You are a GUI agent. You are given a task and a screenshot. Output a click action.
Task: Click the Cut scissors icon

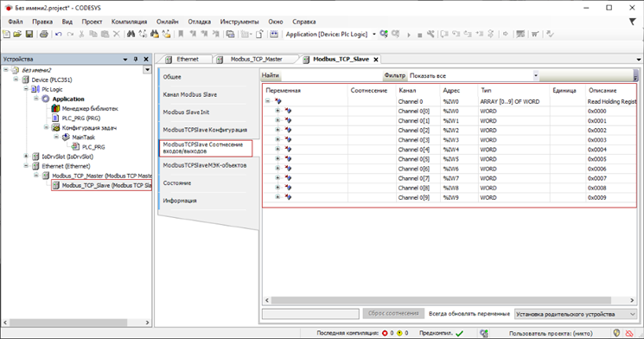[x=81, y=34]
